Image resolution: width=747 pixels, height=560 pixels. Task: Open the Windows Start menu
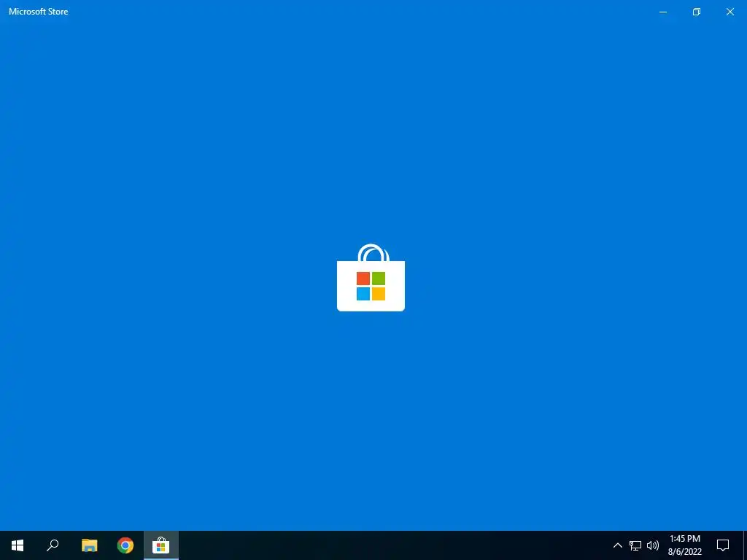(x=18, y=545)
